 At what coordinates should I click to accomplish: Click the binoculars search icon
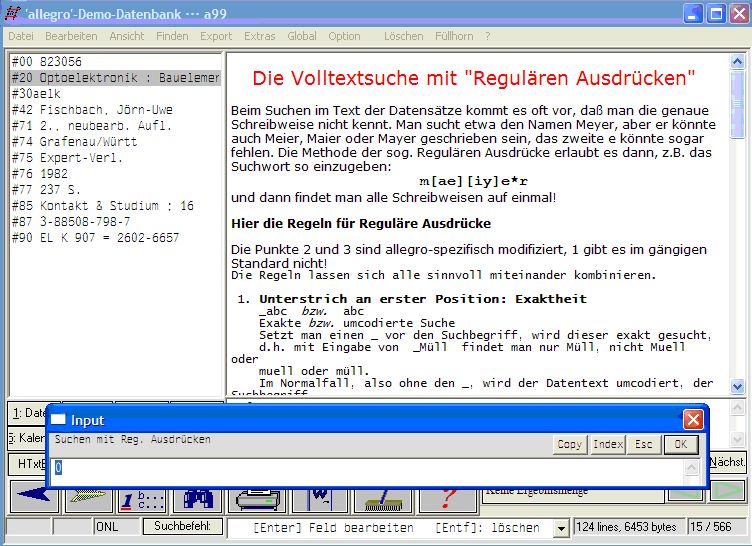tap(197, 500)
